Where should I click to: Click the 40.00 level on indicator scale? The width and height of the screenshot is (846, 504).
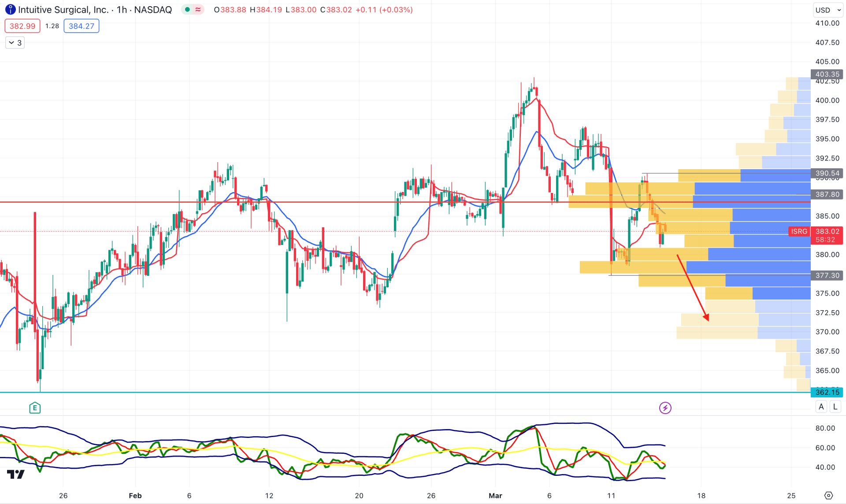click(x=825, y=467)
